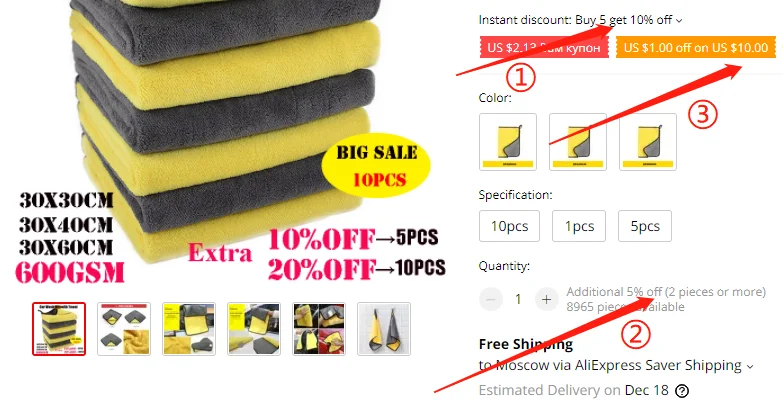Claim the orange US $1.00 off on US $10.00 coupon
Image resolution: width=783 pixels, height=414 pixels.
pos(696,47)
